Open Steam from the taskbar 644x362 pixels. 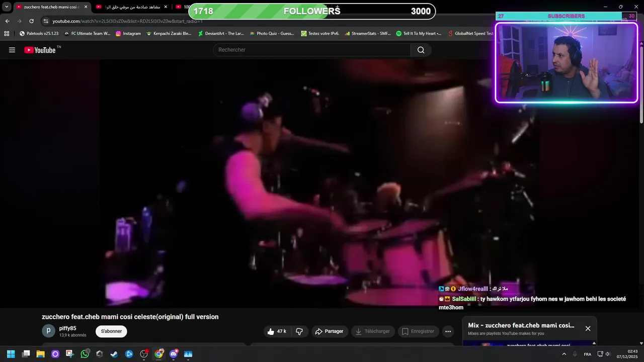click(x=114, y=354)
